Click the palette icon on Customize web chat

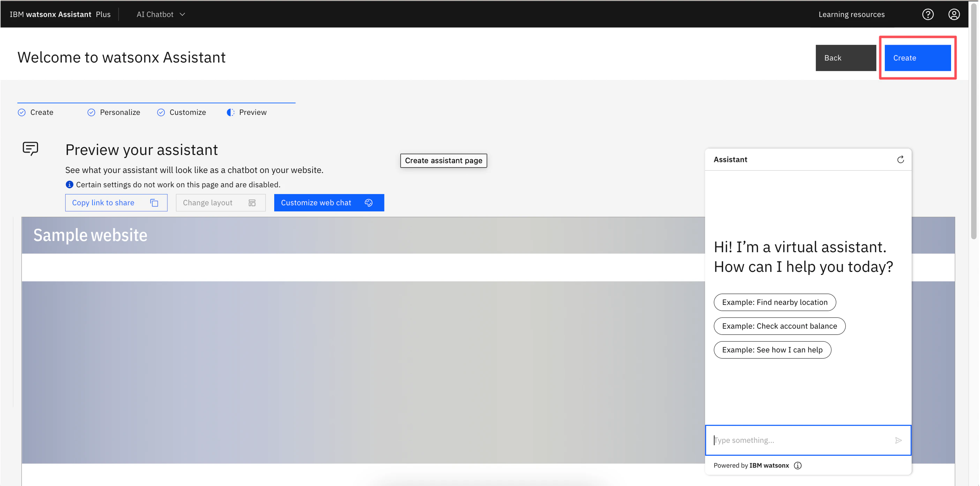tap(368, 203)
